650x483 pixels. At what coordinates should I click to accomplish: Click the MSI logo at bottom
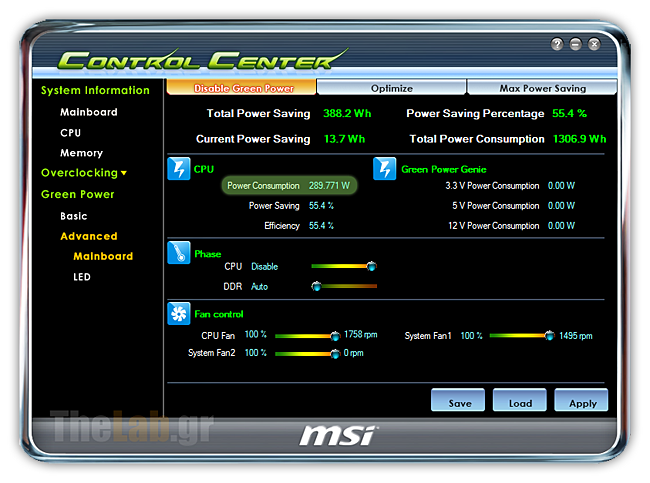(337, 435)
